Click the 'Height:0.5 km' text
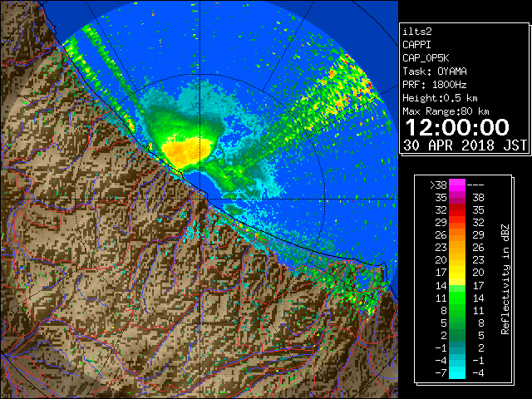 [440, 98]
